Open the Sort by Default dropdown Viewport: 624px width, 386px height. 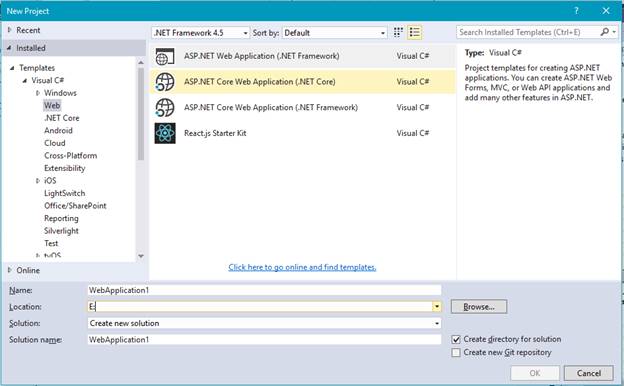334,33
